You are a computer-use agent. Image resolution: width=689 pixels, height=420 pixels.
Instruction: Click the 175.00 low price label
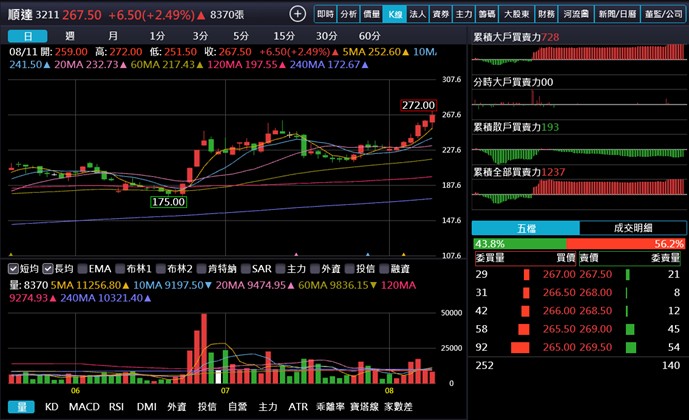tap(168, 202)
